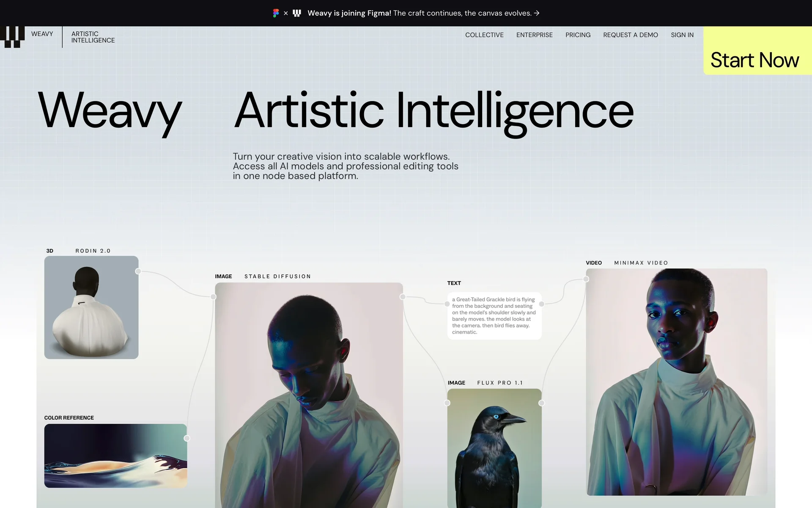The width and height of the screenshot is (812, 508).
Task: Click the yellow Start Now button
Action: coord(757,51)
